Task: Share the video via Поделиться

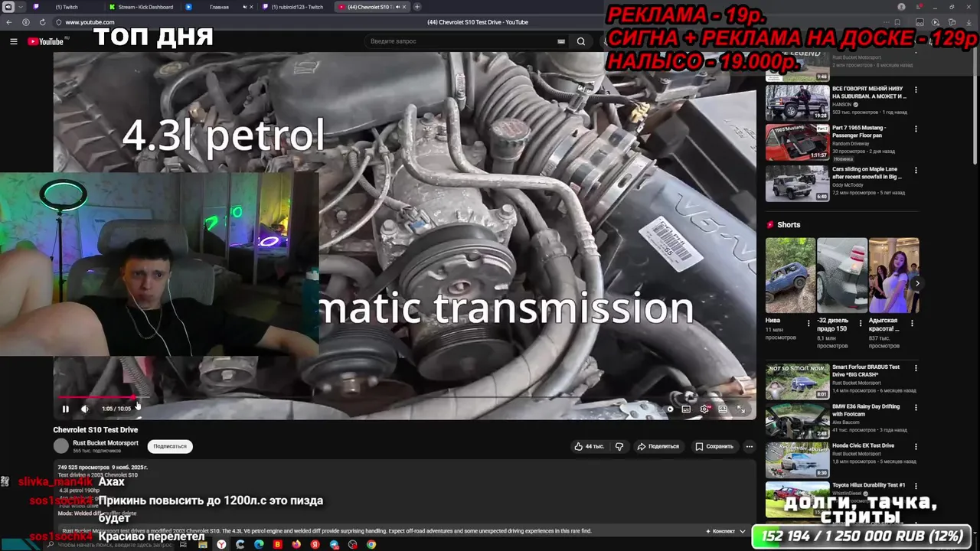Action: pos(658,446)
